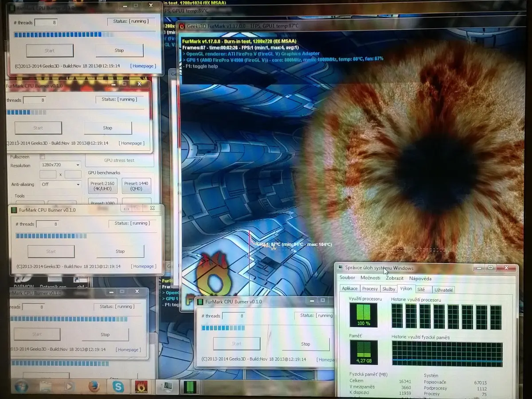Viewport: 532px width, 399px height.
Task: Click the Podprocesy value 1112
Action: pyautogui.click(x=481, y=388)
